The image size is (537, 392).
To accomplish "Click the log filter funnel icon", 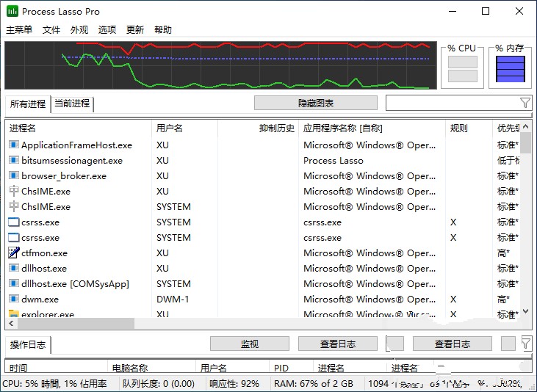I will point(526,343).
